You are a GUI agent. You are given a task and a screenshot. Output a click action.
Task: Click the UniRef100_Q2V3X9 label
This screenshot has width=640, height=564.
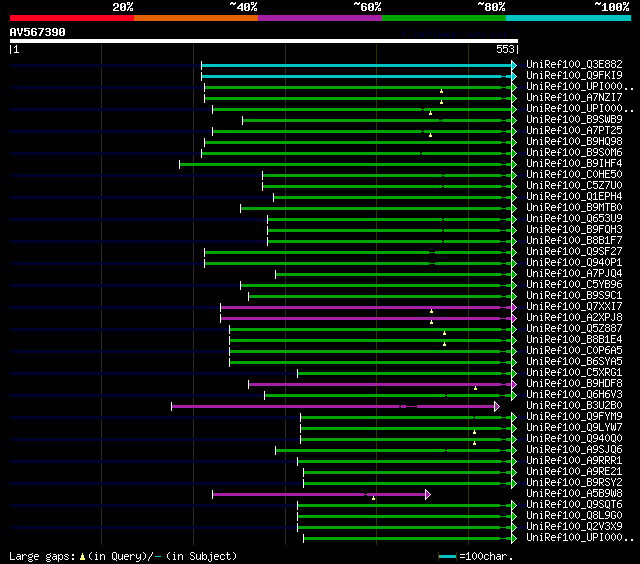tap(574, 527)
